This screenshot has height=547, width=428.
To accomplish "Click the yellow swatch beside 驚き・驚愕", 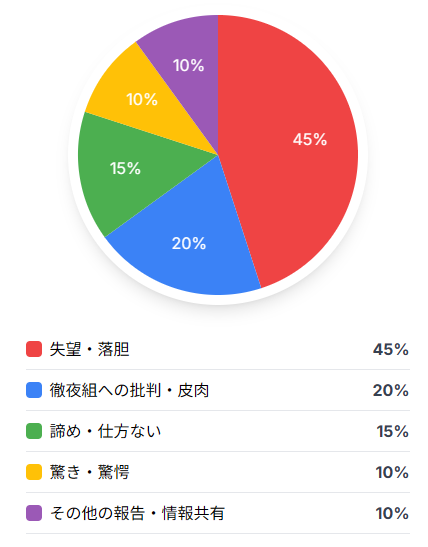I will click(x=34, y=472).
